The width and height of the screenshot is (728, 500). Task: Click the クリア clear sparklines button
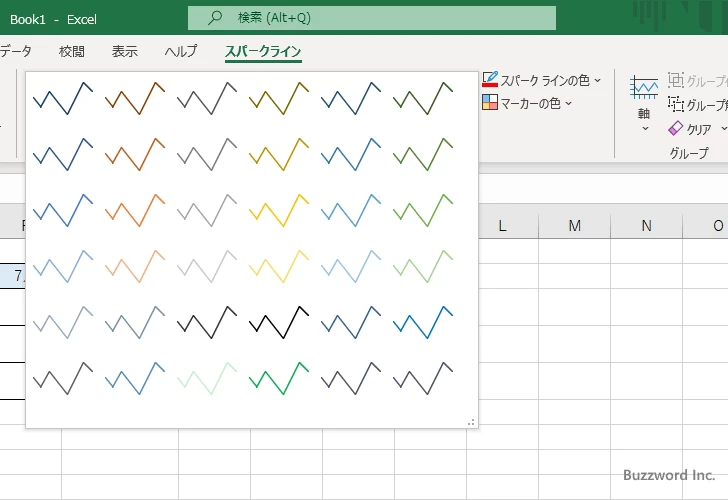point(690,129)
